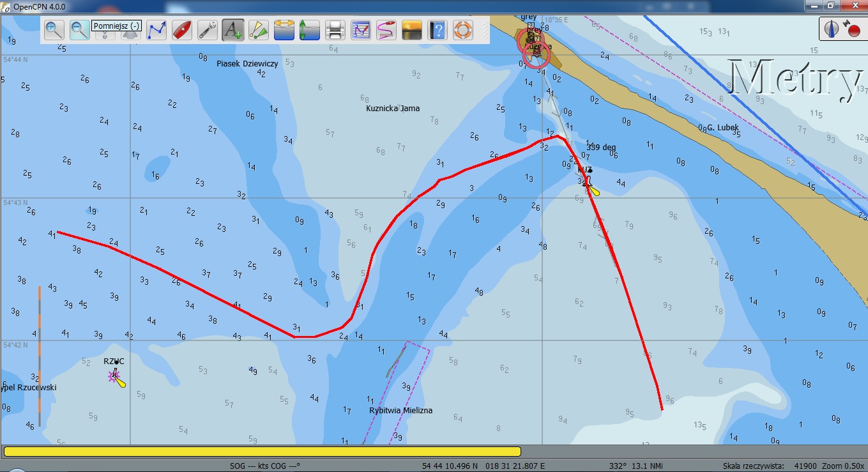
Task: Click the Print chart printer icon
Action: pyautogui.click(x=335, y=30)
